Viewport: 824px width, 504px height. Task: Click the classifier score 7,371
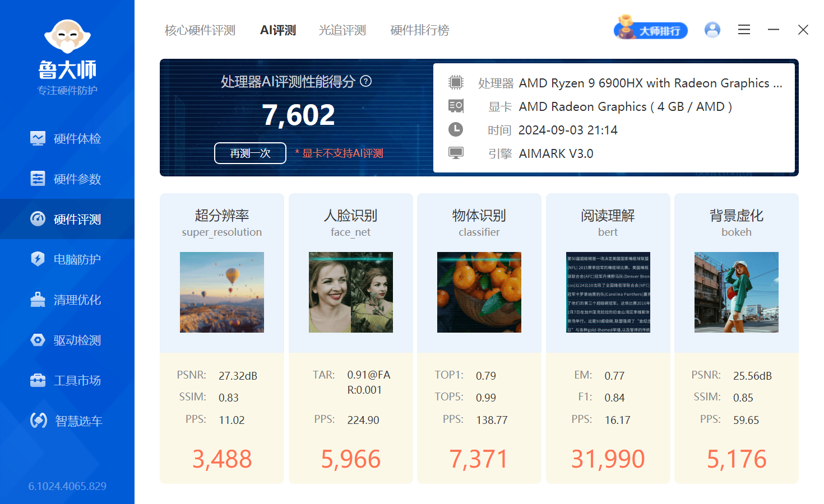(479, 459)
